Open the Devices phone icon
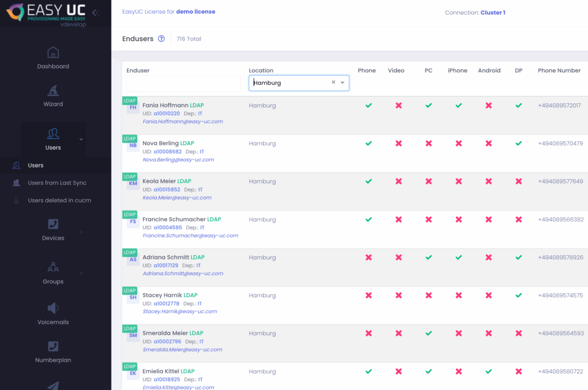Screen dimensions: 588x390 pyautogui.click(x=53, y=224)
